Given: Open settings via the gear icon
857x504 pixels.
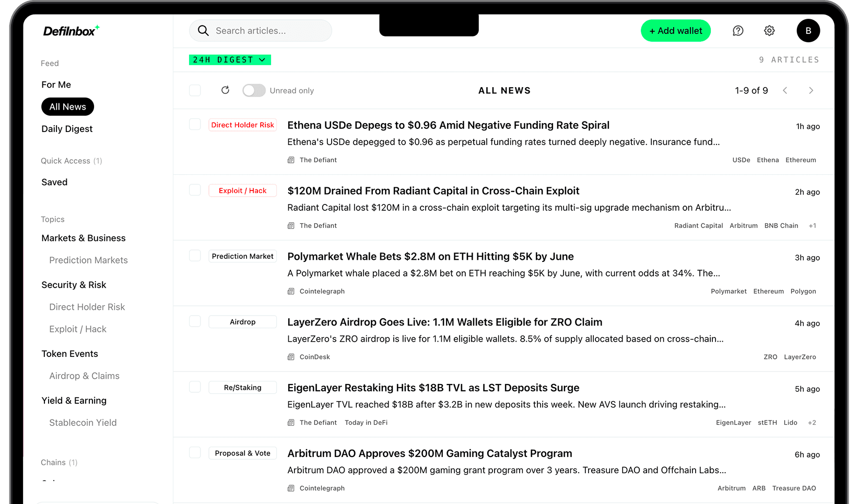Looking at the screenshot, I should (769, 31).
